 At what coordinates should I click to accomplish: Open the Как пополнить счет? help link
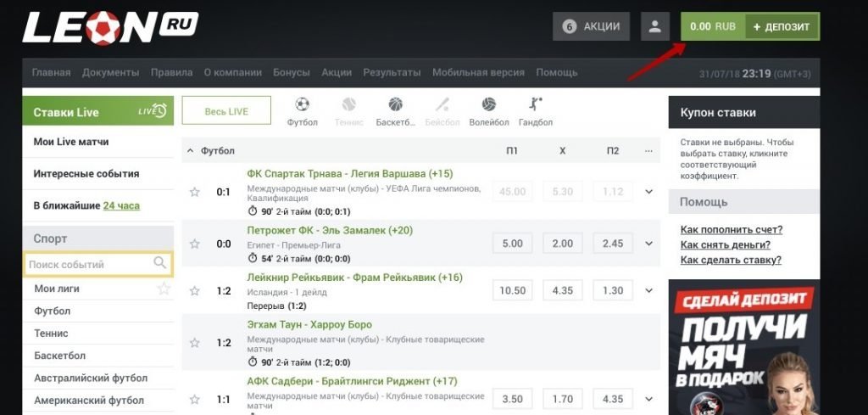tap(731, 230)
